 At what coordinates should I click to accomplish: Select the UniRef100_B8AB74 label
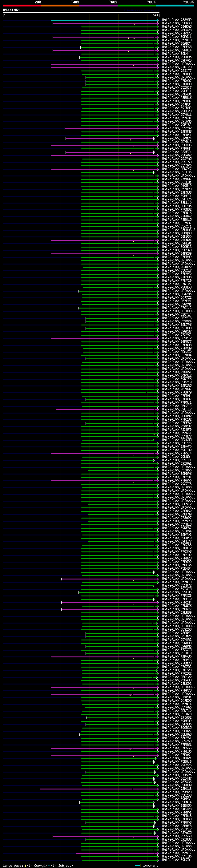177,43
